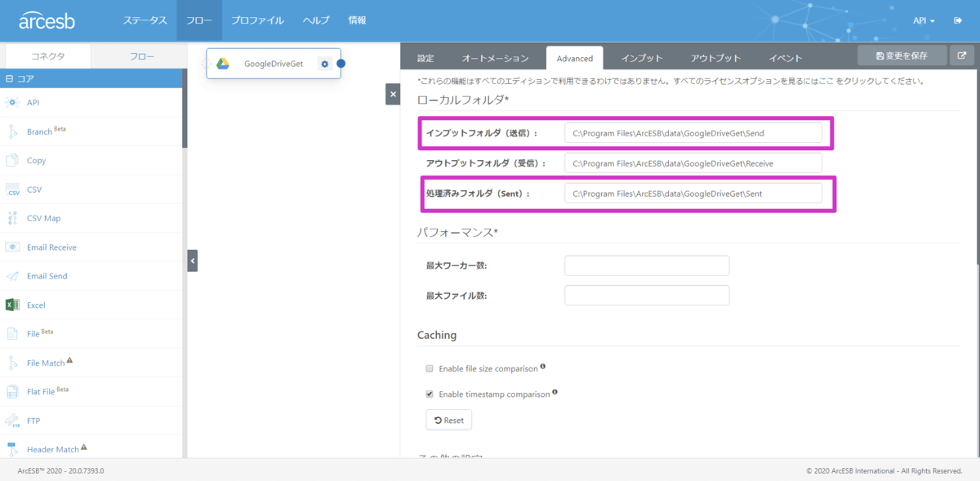Screen dimensions: 980x481
Task: Click the logout icon in top bar
Action: [x=958, y=20]
